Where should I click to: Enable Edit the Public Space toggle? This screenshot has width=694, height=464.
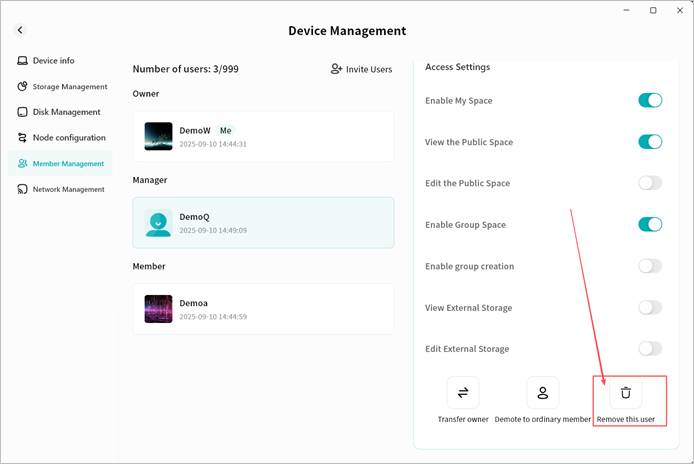(x=650, y=183)
